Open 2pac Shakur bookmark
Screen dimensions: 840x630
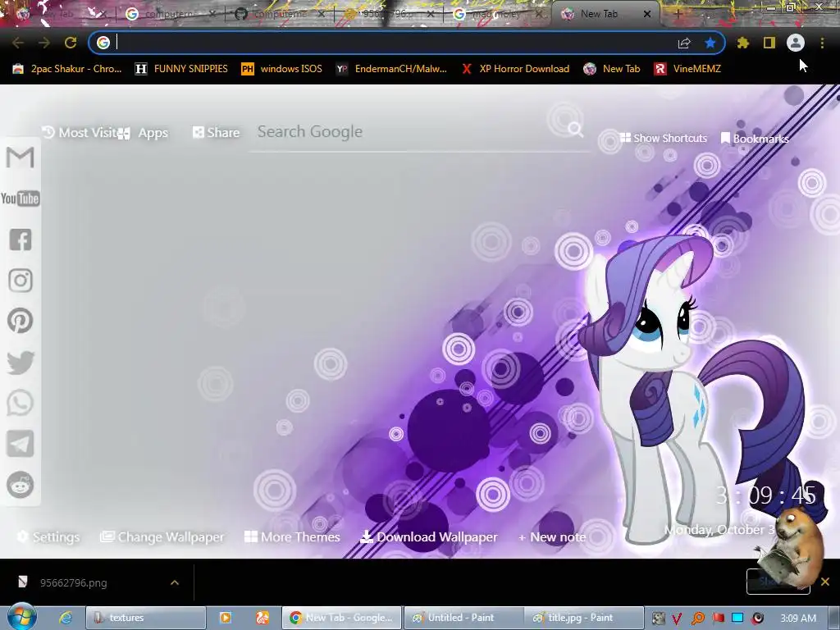(x=67, y=69)
